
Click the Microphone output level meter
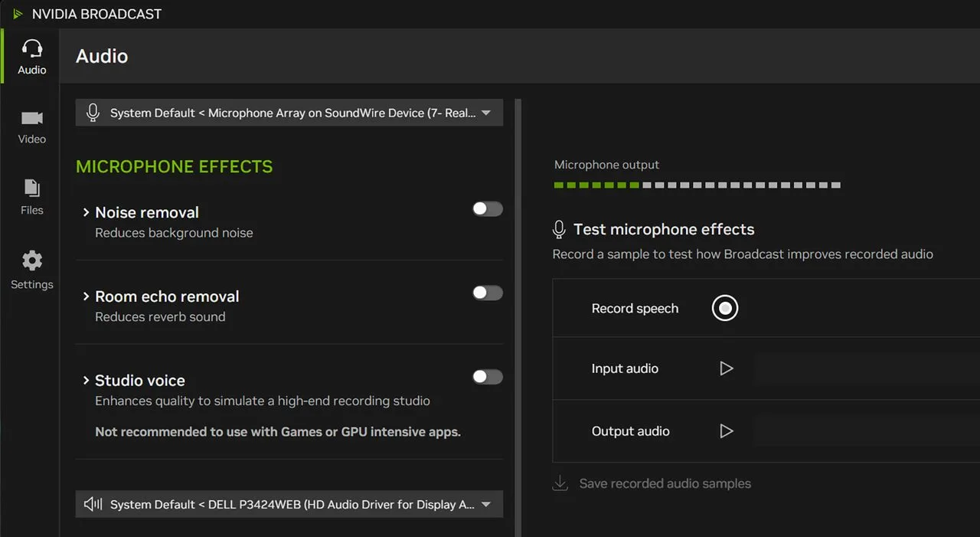(x=697, y=185)
